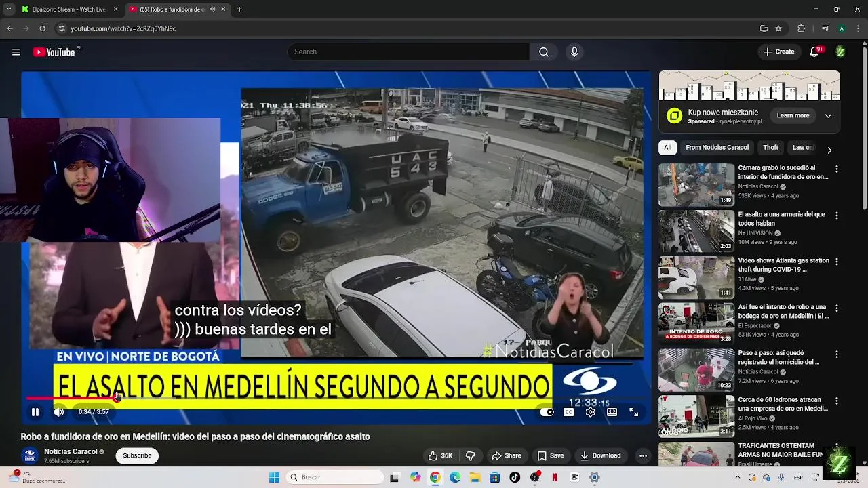Screen dimensions: 868x488
Task: Open the YouTube account avatar menu
Action: click(x=840, y=52)
